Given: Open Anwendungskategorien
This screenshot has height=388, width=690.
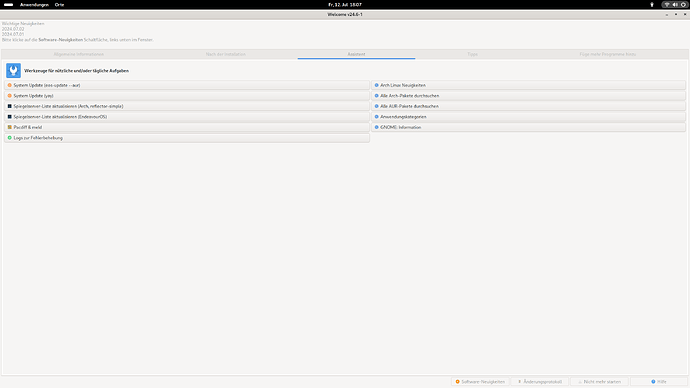Looking at the screenshot, I should point(529,117).
